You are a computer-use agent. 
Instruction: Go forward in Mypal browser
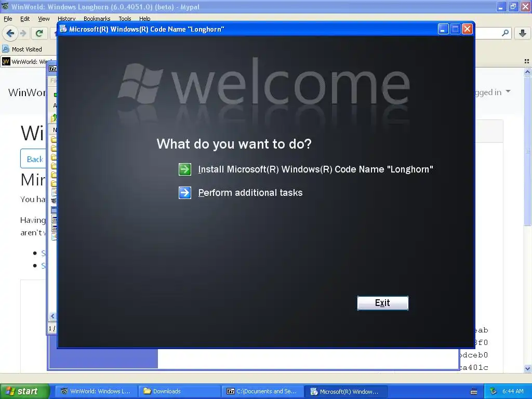tap(23, 33)
